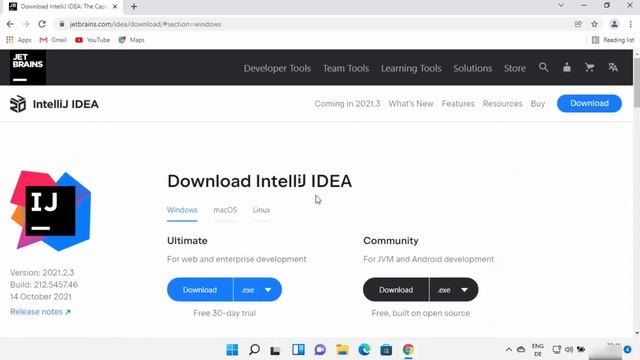Click the JetBrains logo
This screenshot has width=640, height=360.
click(28, 67)
